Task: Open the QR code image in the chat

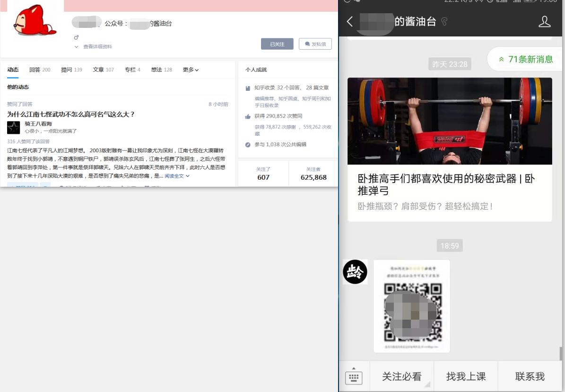Action: click(x=411, y=306)
